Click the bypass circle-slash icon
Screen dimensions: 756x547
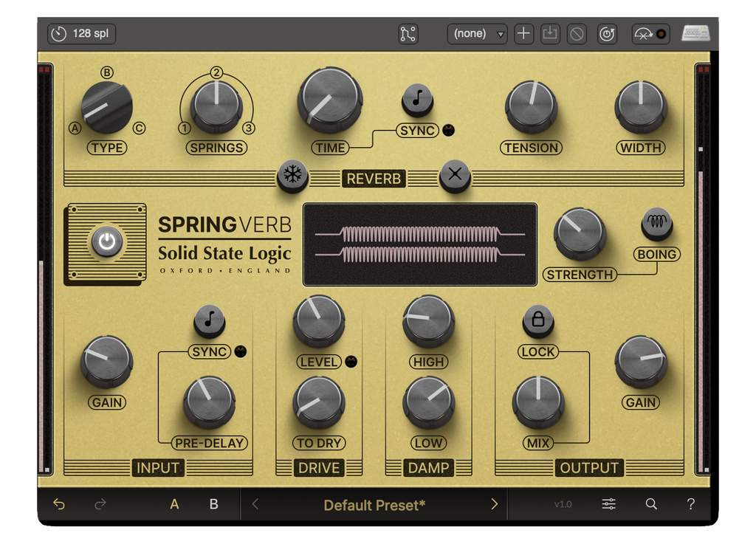(x=577, y=34)
